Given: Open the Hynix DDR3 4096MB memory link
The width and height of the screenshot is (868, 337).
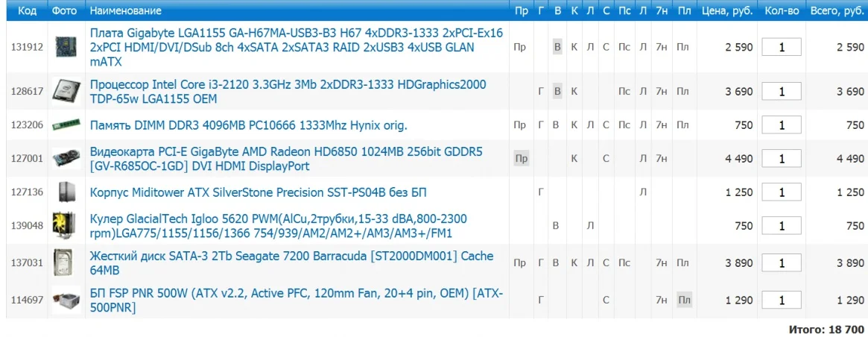Looking at the screenshot, I should point(248,125).
